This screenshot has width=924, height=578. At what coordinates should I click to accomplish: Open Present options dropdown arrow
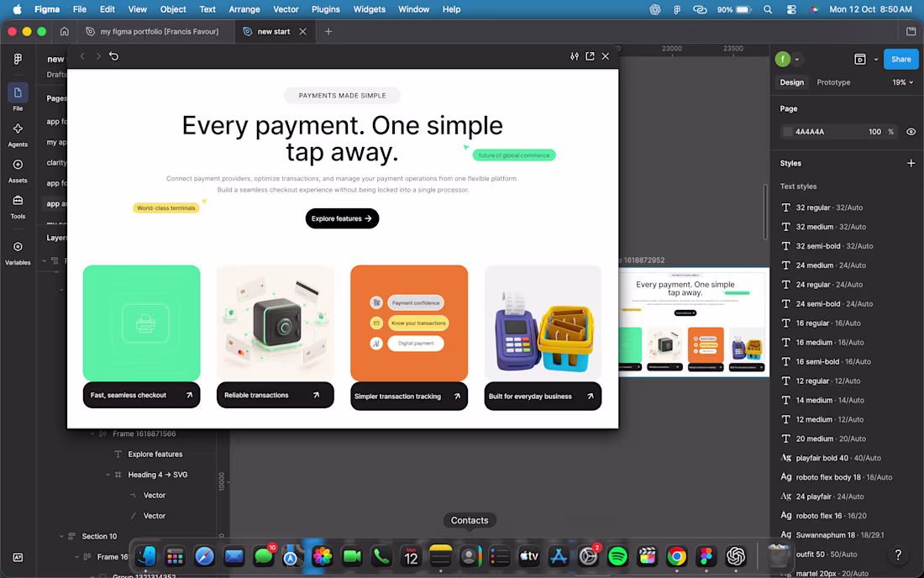coord(875,59)
